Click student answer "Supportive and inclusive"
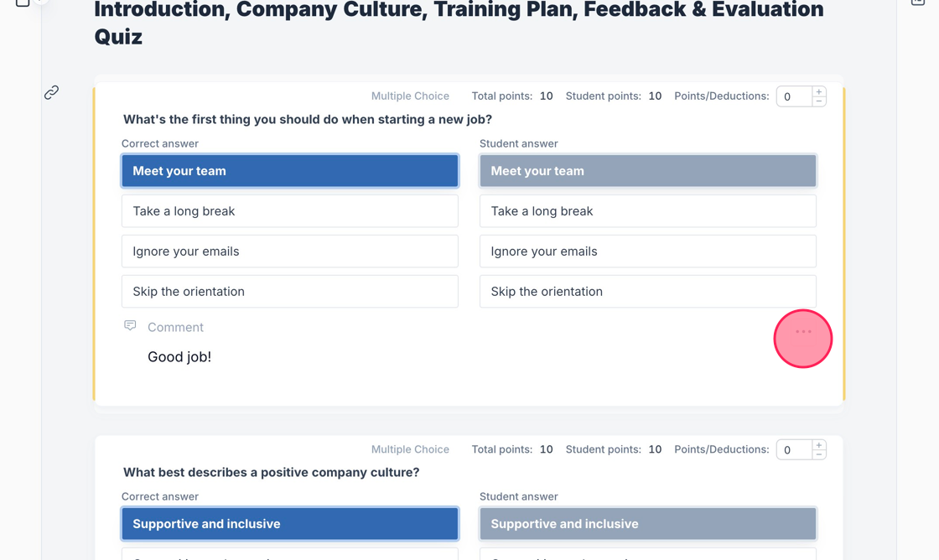The height and width of the screenshot is (560, 939). [647, 524]
